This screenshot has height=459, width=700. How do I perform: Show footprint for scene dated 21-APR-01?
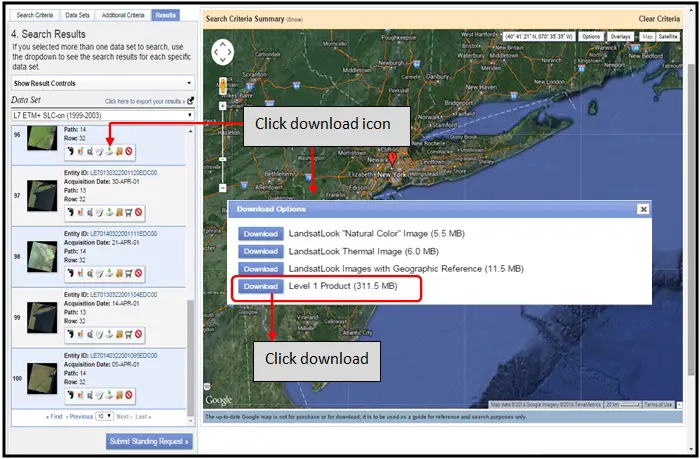71,273
